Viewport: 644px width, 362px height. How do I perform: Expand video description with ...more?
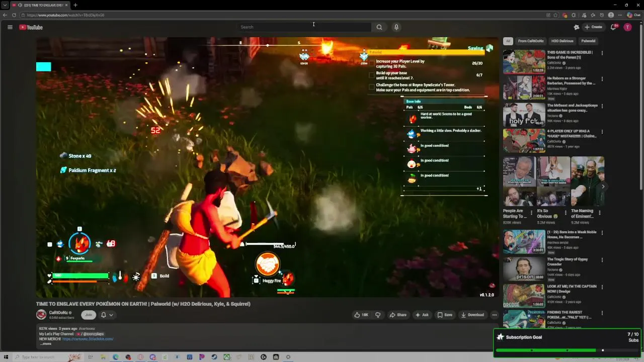tap(45, 344)
